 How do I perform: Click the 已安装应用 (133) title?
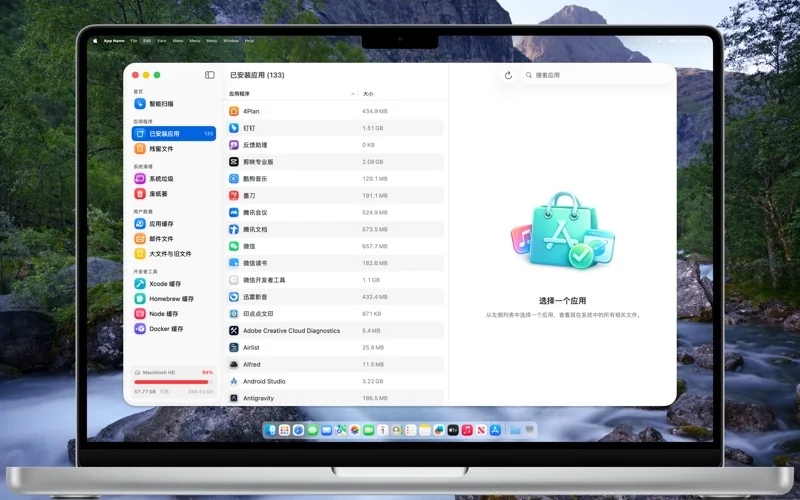point(257,75)
